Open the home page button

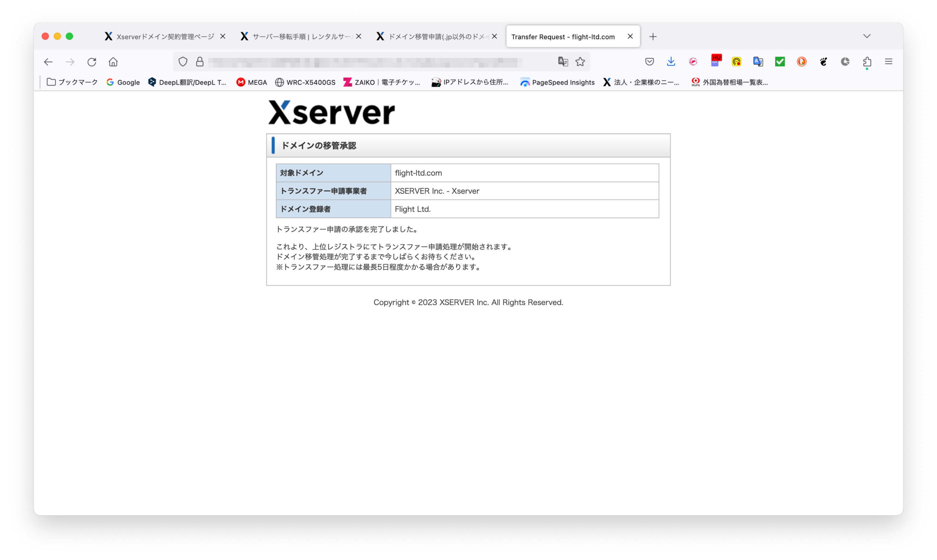[113, 62]
